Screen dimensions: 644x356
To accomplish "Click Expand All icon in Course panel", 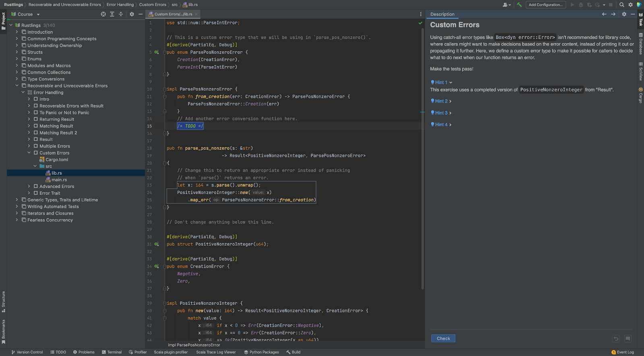I will [112, 14].
